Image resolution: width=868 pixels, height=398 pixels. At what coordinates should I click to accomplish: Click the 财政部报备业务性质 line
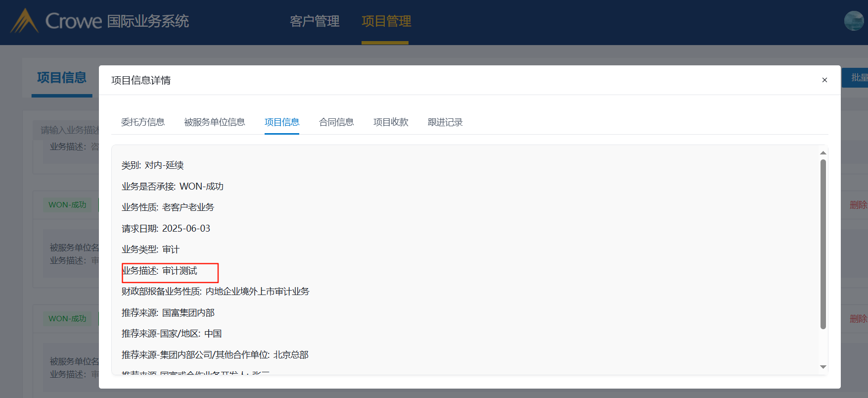click(x=216, y=292)
